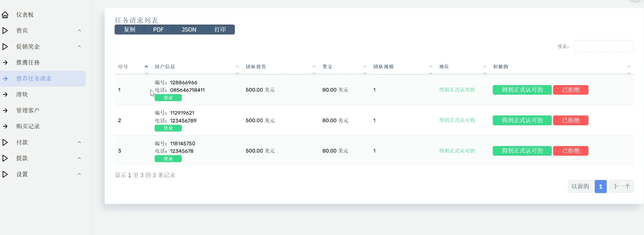Expand the 提款 submenu chevron

coord(79,158)
